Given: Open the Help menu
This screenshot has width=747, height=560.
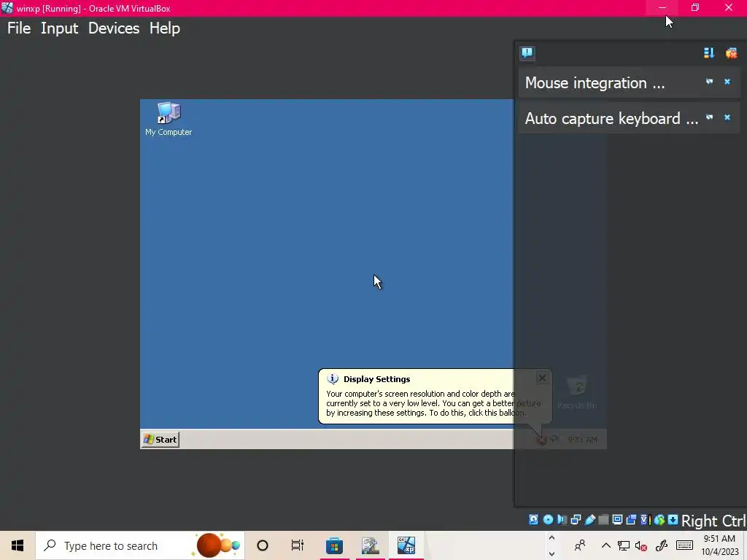Looking at the screenshot, I should tap(164, 28).
